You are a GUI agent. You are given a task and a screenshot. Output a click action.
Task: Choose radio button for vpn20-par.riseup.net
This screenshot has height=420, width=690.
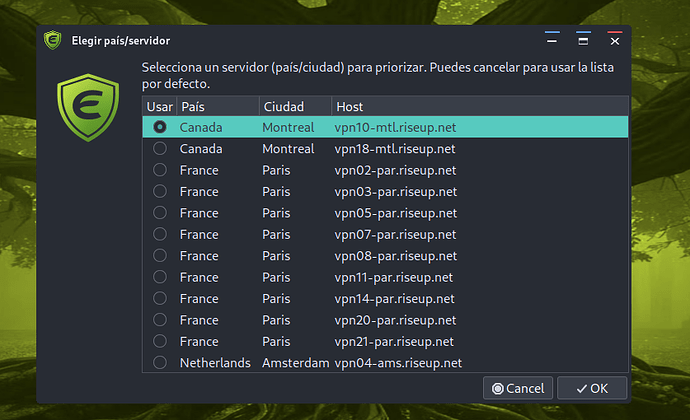pos(160,320)
